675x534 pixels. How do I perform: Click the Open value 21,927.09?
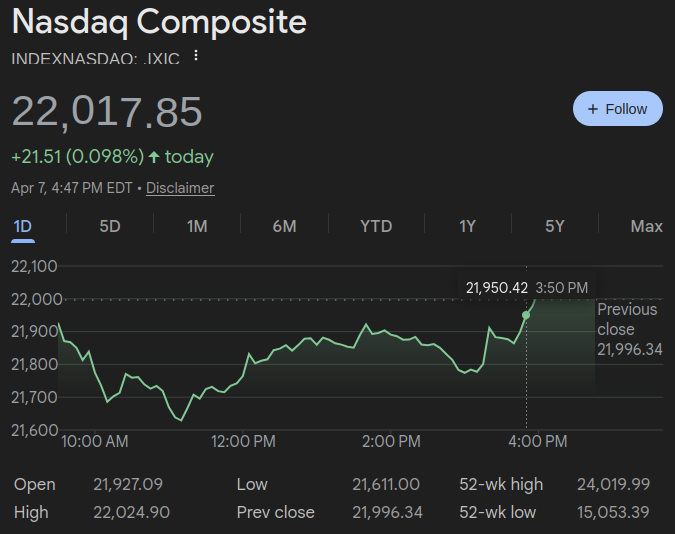(127, 484)
